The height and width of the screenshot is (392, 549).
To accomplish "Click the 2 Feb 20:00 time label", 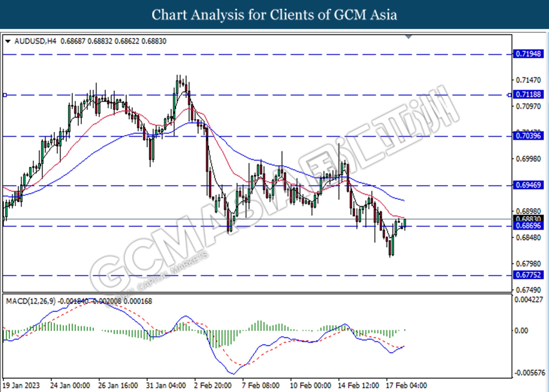I will [213, 385].
